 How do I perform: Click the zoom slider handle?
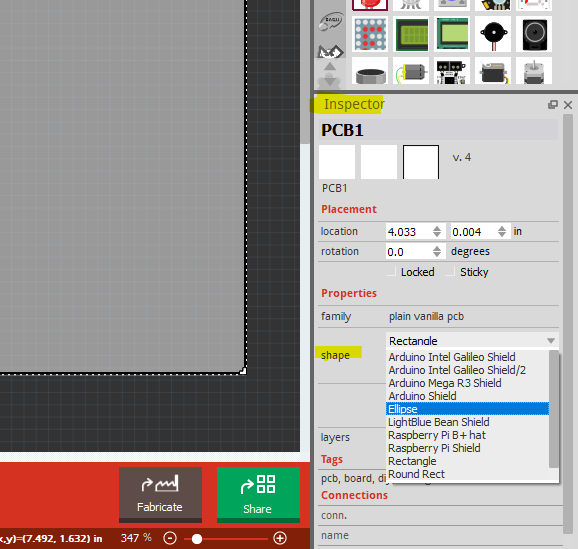(x=197, y=539)
